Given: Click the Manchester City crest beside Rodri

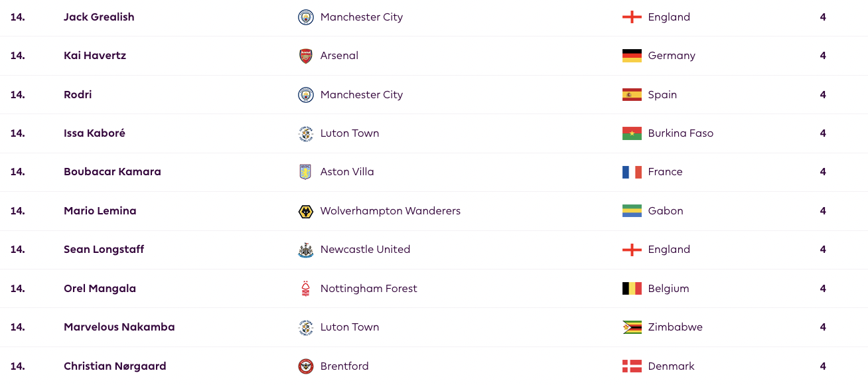Looking at the screenshot, I should click(x=305, y=95).
